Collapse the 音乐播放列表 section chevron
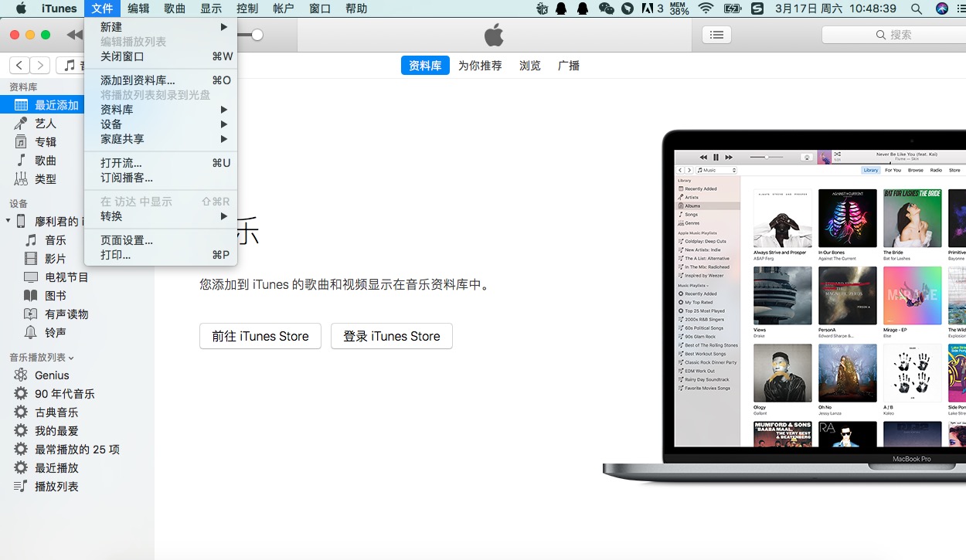966x560 pixels. pyautogui.click(x=71, y=358)
